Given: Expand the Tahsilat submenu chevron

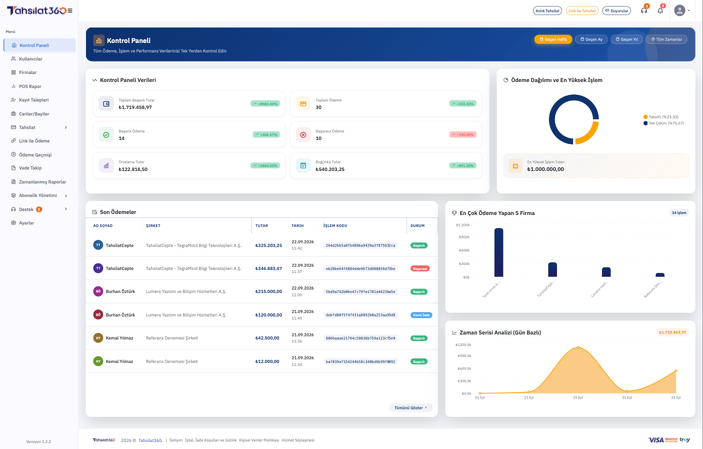Looking at the screenshot, I should coord(66,127).
